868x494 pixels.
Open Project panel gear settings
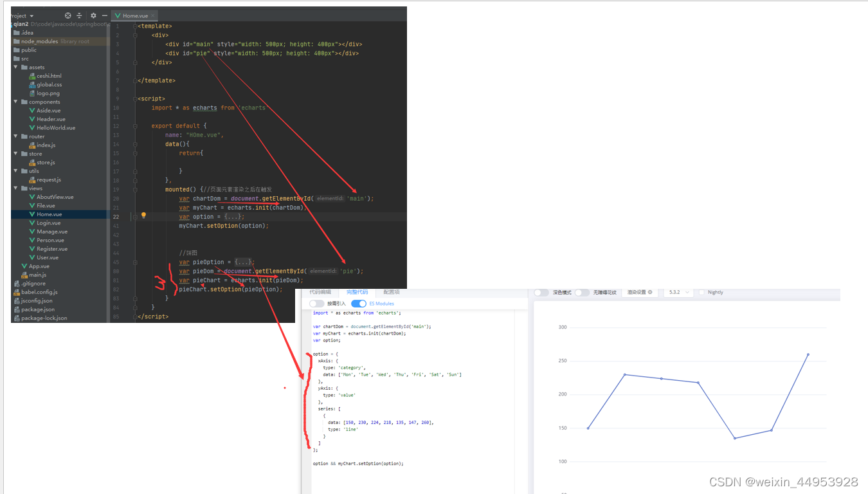pyautogui.click(x=93, y=15)
